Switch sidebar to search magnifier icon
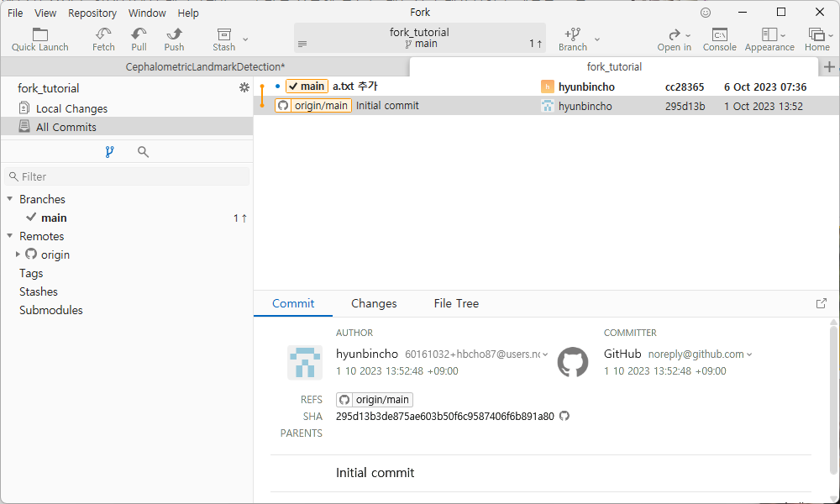Viewport: 840px width, 504px height. click(x=143, y=152)
